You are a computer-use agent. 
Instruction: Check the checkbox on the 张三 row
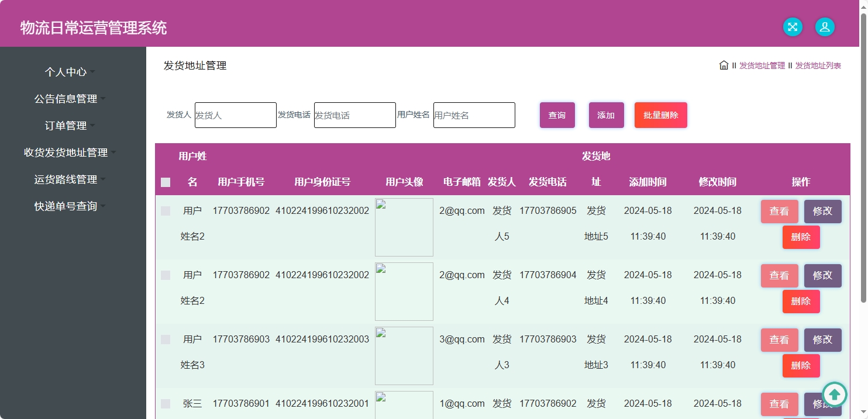click(x=166, y=403)
